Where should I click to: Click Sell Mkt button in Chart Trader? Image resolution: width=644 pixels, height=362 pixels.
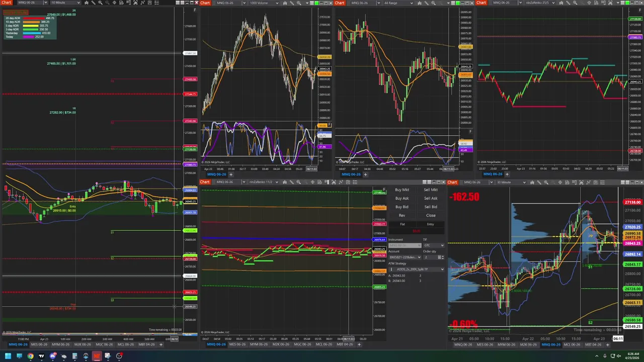pyautogui.click(x=431, y=190)
